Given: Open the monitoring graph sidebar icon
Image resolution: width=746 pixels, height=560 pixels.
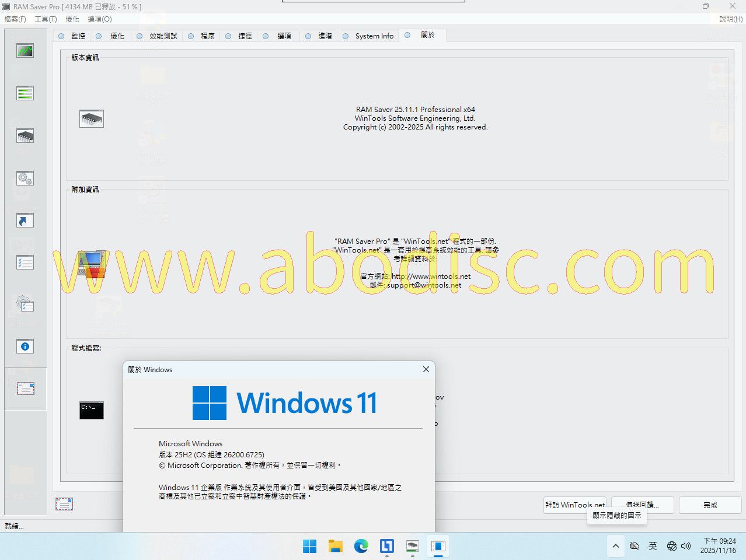Looking at the screenshot, I should coord(25,51).
